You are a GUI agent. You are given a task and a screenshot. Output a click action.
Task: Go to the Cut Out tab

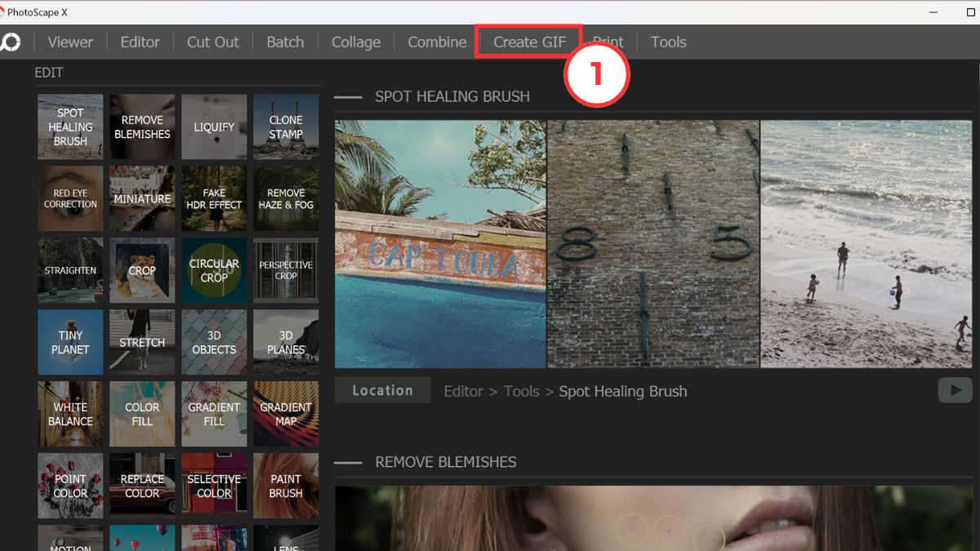coord(213,42)
